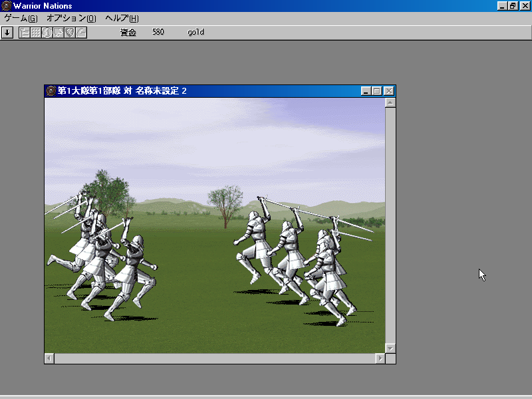The image size is (532, 399).
Task: Click battle window's scroll up arrow
Action: click(x=390, y=102)
